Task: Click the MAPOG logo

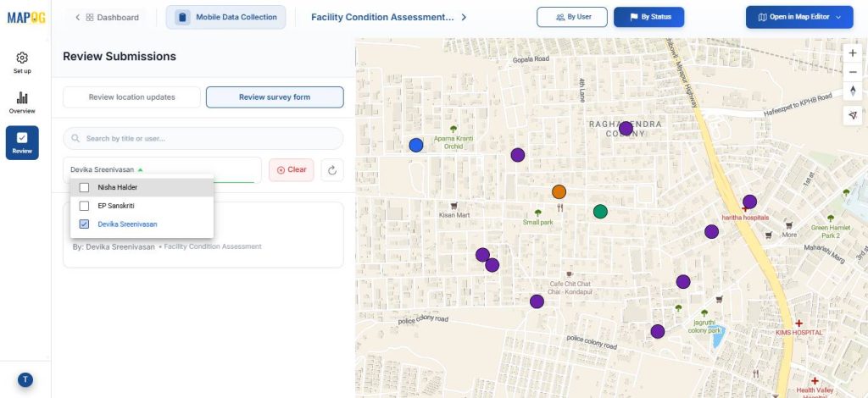Action: click(x=25, y=17)
